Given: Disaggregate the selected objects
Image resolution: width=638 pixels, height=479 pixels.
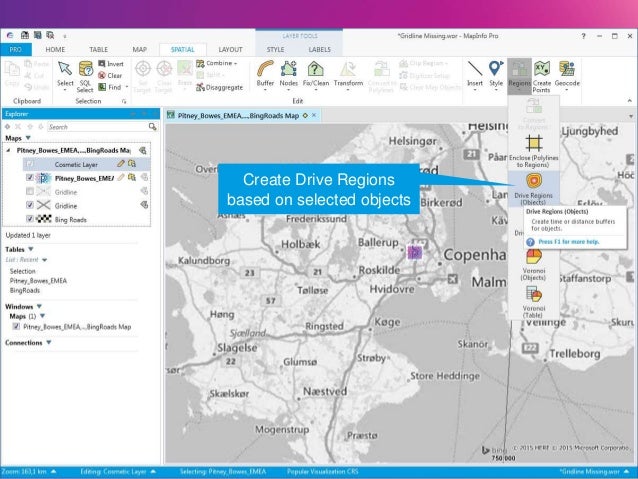Looking at the screenshot, I should [x=219, y=87].
